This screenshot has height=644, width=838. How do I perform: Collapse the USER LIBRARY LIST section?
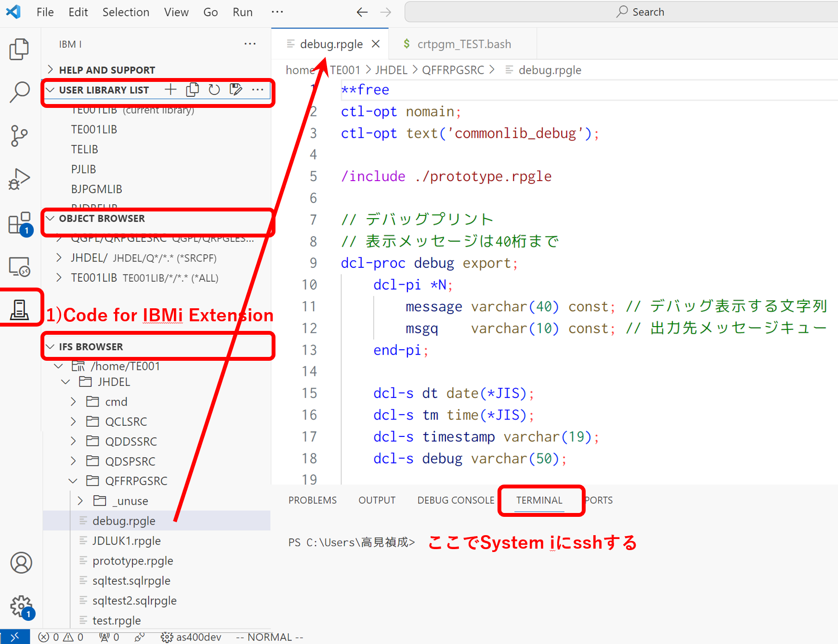click(50, 89)
